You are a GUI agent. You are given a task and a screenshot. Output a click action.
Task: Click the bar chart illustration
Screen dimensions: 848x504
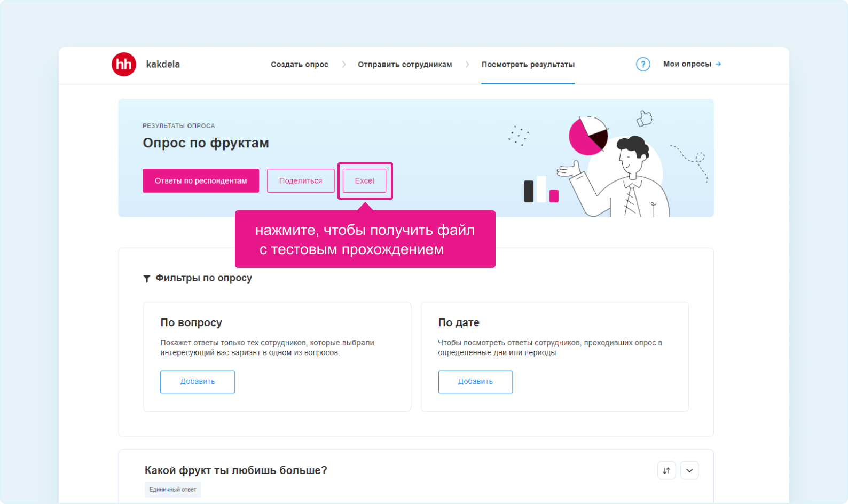click(x=541, y=189)
